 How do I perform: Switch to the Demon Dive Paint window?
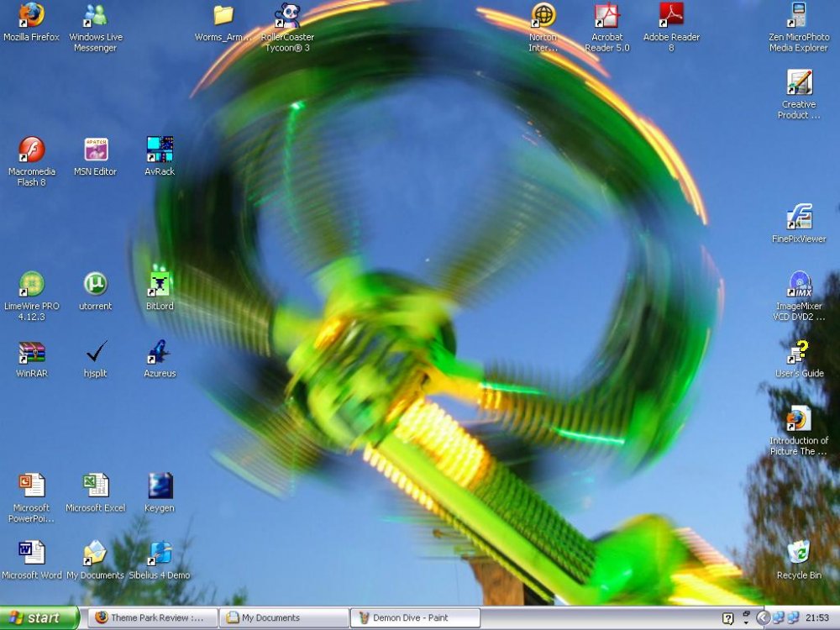[x=414, y=617]
